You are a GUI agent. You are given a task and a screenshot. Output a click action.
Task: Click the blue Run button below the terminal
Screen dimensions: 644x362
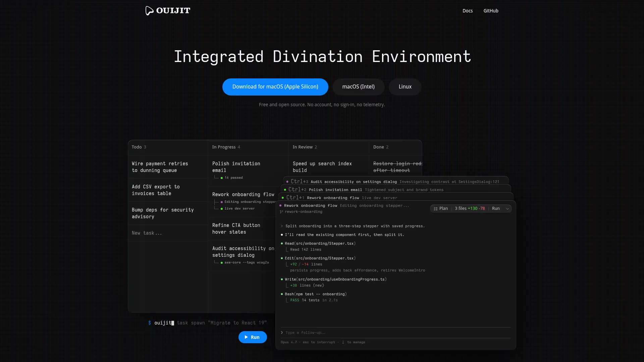[x=253, y=337]
